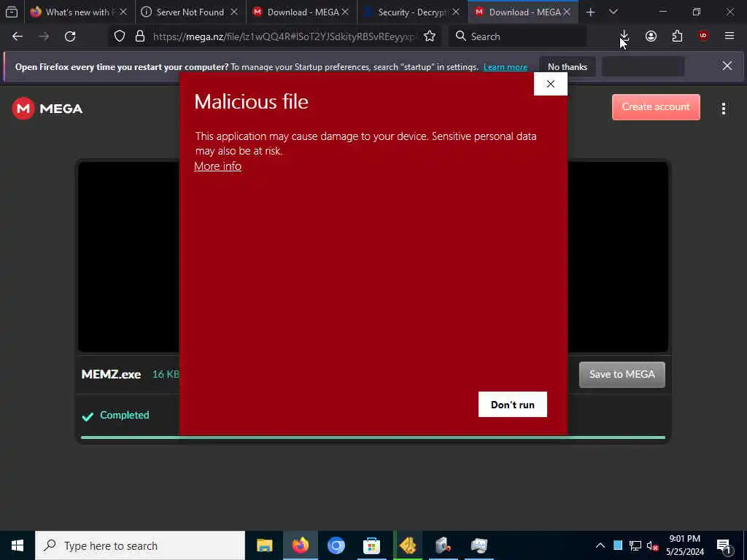
Task: Dismiss the startup notification bar
Action: 727,66
